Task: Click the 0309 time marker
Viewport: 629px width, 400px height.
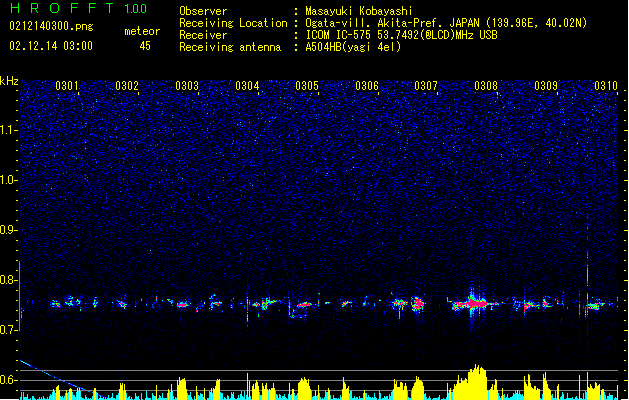Action: (x=546, y=86)
